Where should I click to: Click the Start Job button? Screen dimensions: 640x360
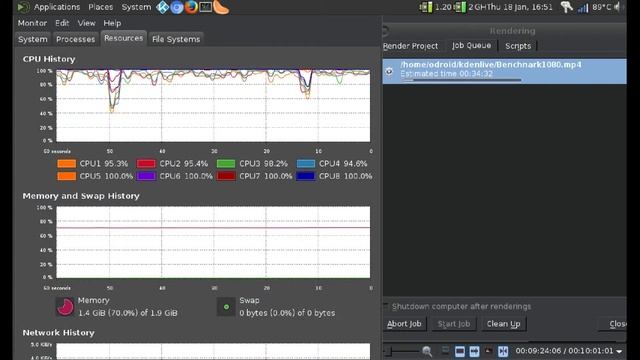click(454, 324)
